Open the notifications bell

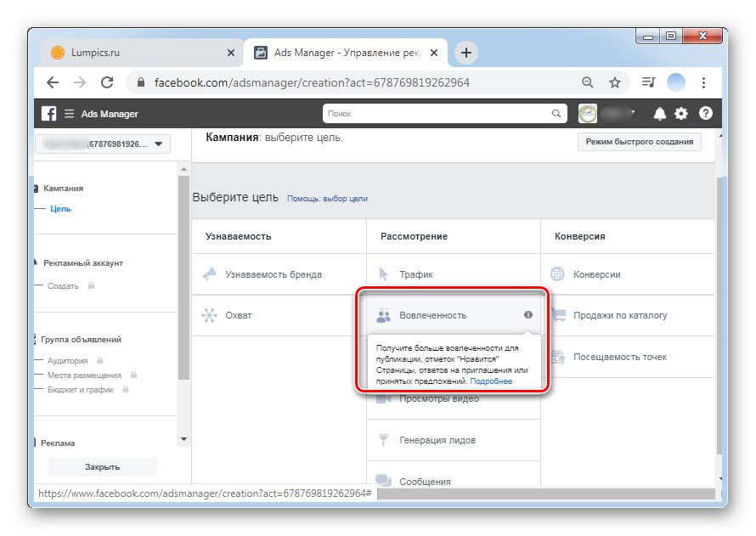point(659,114)
